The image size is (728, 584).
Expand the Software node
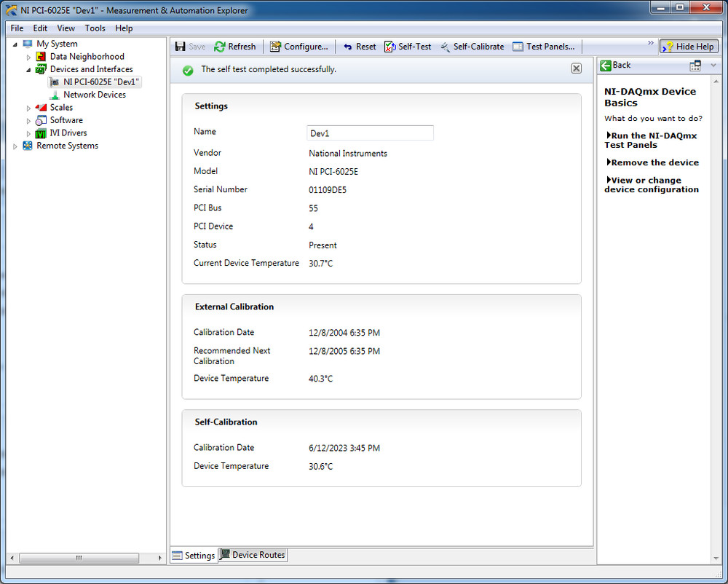pyautogui.click(x=28, y=121)
